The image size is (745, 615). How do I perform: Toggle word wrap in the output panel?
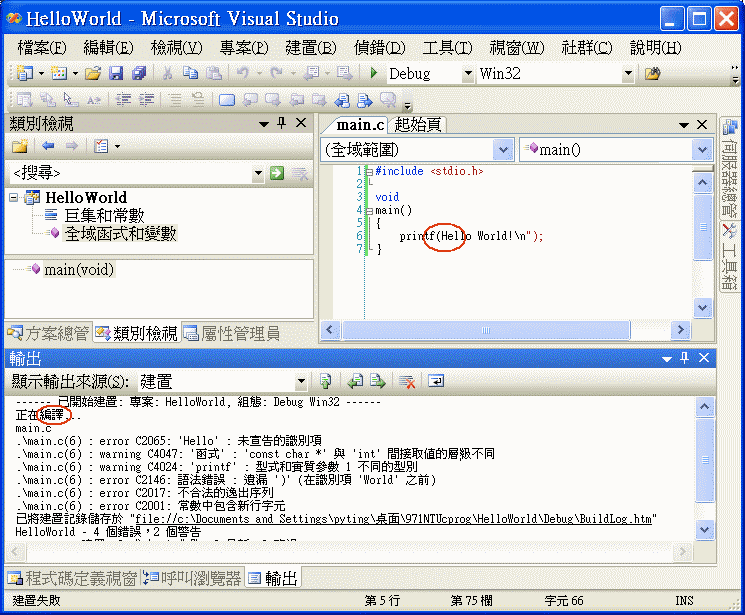tap(436, 381)
